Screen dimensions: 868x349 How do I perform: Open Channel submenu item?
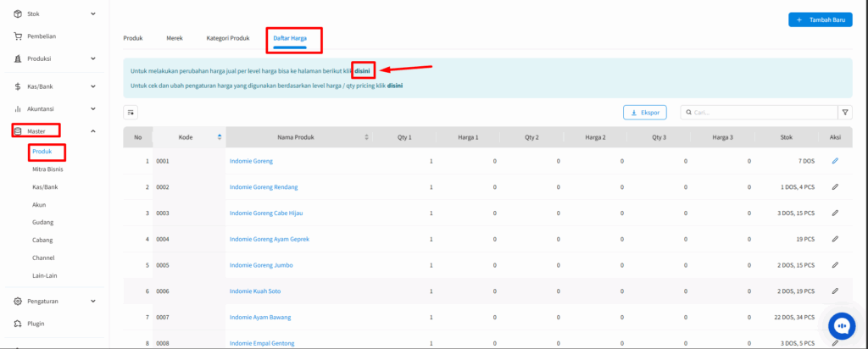tap(43, 258)
